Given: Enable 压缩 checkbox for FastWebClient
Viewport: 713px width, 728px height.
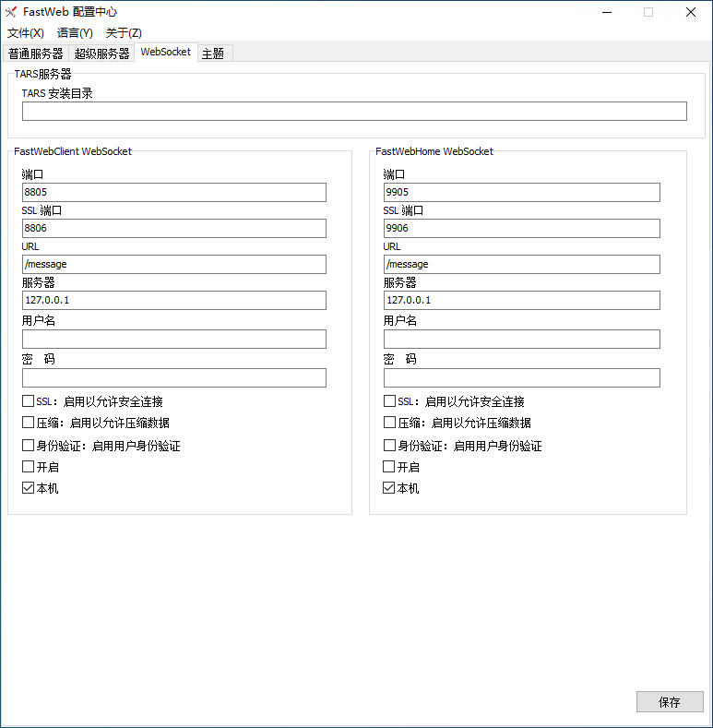Looking at the screenshot, I should (x=29, y=423).
